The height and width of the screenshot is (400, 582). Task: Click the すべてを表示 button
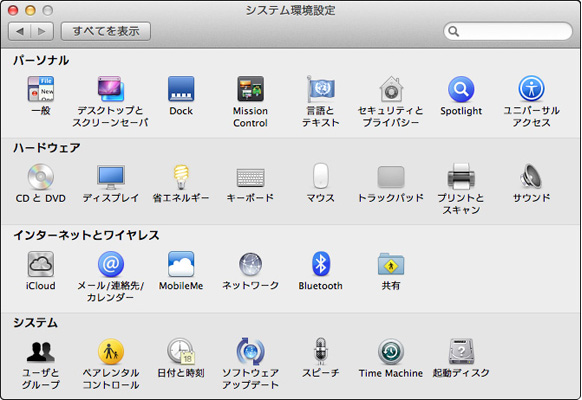106,31
